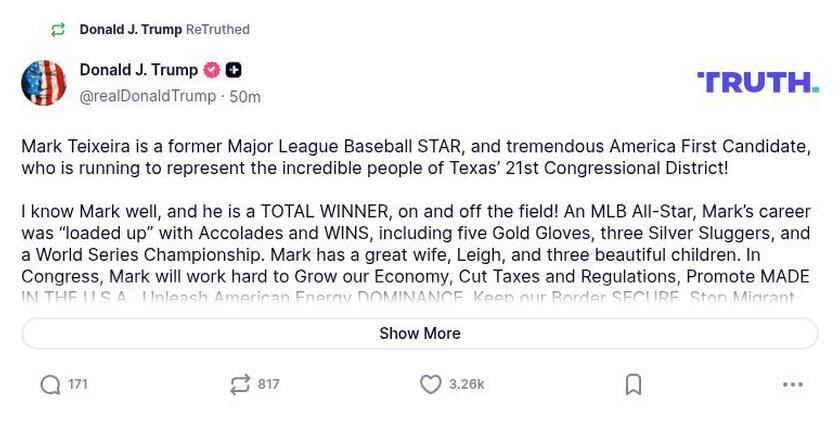The width and height of the screenshot is (840, 424).
Task: Click the ReTruthed label text
Action: [218, 30]
